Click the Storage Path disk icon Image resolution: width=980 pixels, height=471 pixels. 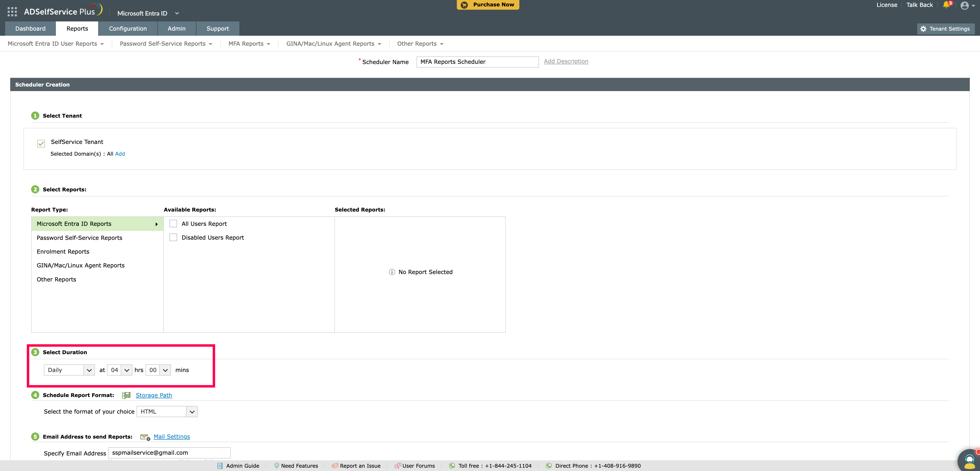pos(126,395)
